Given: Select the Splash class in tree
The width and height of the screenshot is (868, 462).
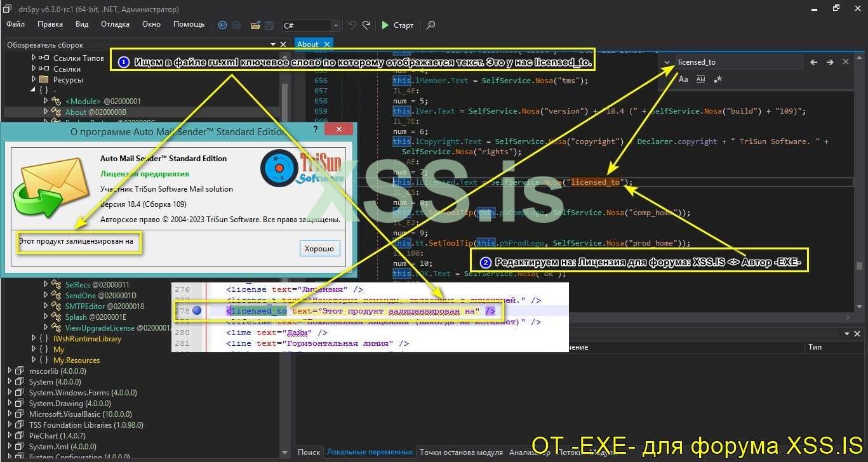Looking at the screenshot, I should pos(96,317).
